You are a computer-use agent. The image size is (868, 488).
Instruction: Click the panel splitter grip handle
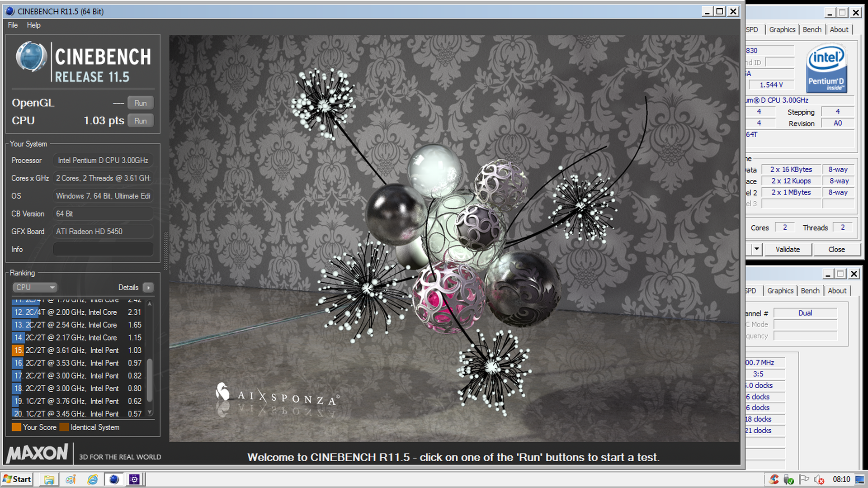pyautogui.click(x=165, y=251)
